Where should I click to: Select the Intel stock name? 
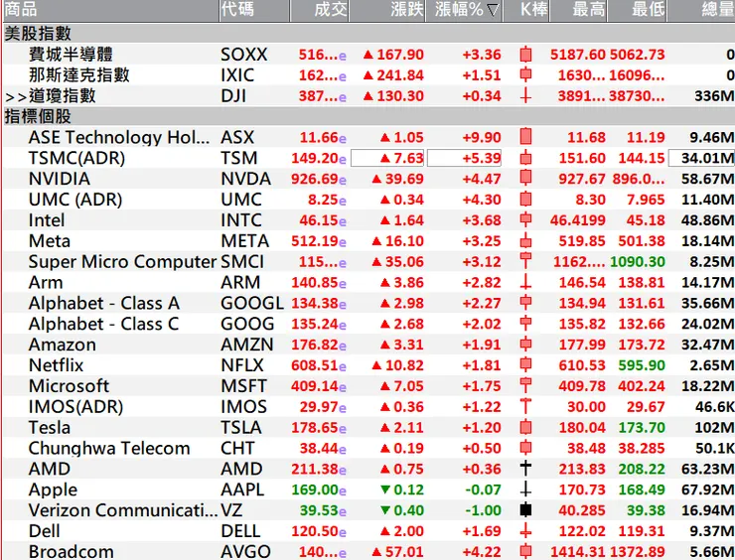pos(47,219)
